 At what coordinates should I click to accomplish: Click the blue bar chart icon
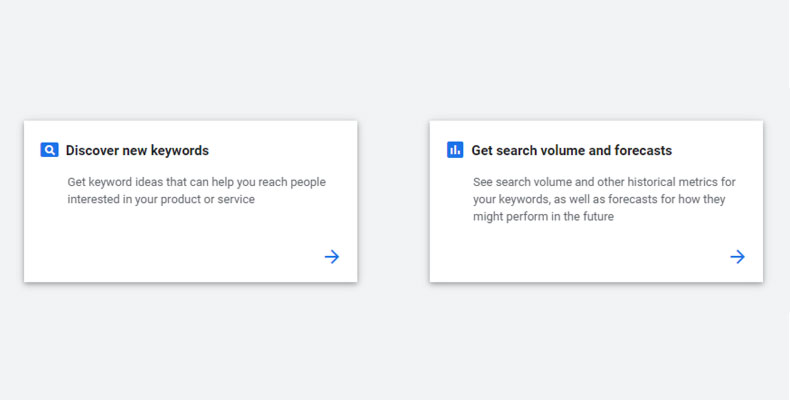[455, 150]
